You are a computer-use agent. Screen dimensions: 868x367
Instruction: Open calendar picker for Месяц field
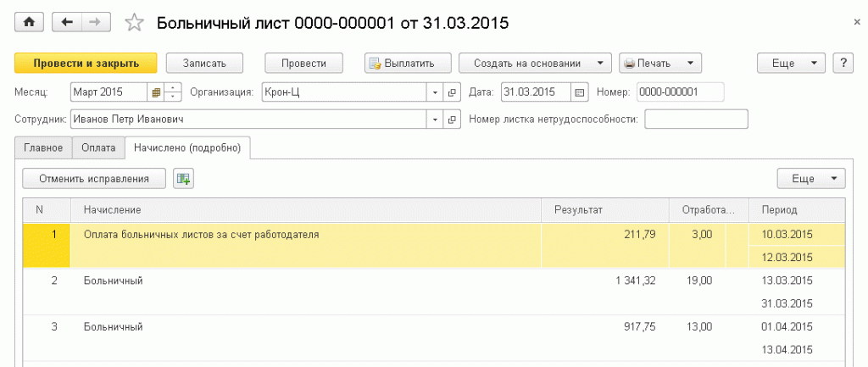point(156,92)
